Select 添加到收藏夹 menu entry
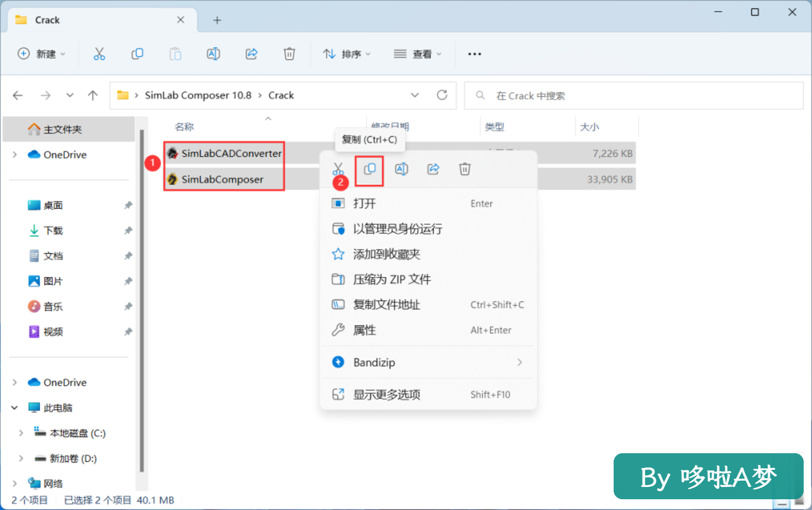 [x=428, y=254]
